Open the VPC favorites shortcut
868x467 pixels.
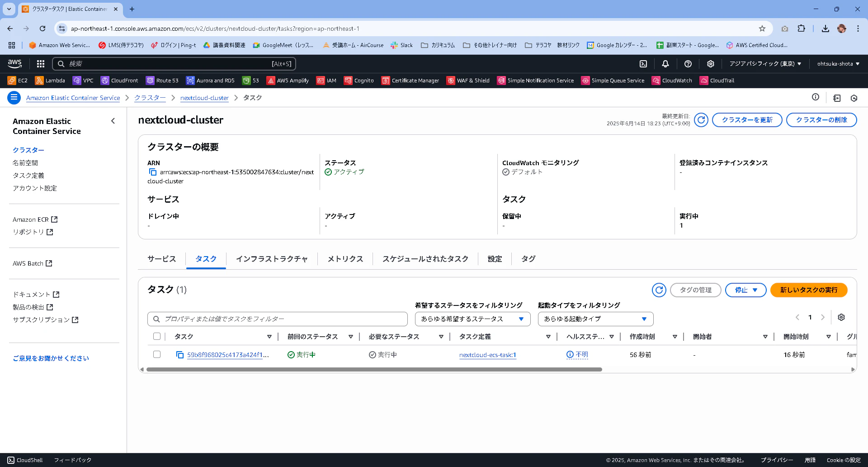83,81
